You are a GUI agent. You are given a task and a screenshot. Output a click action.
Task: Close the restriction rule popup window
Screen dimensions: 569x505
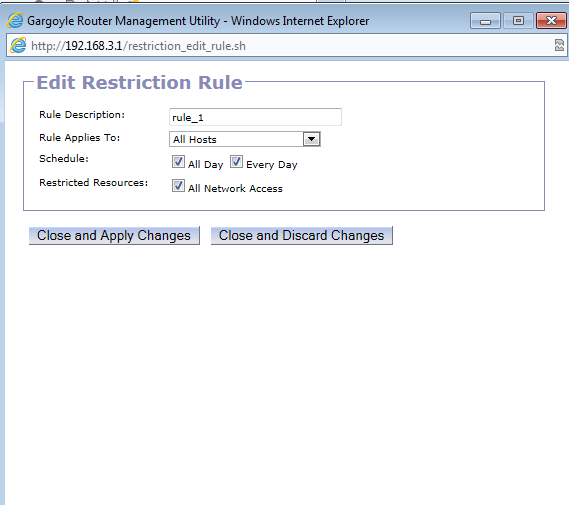[x=551, y=21]
